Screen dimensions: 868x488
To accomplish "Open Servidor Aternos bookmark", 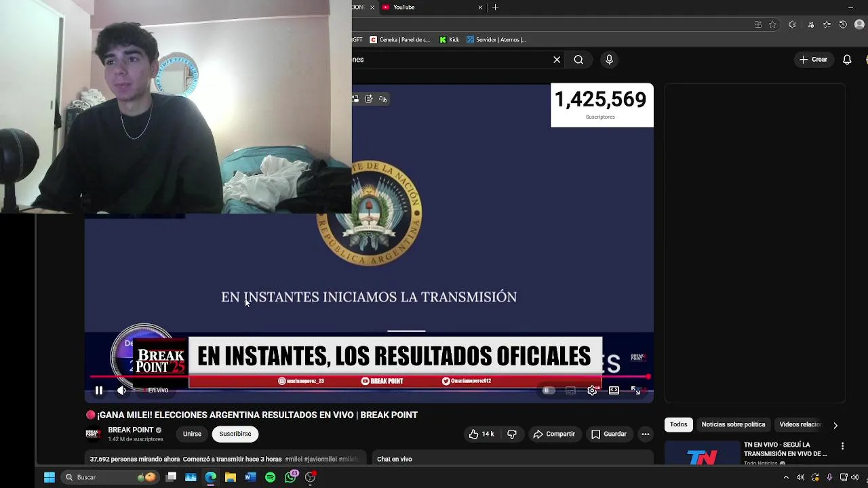I will click(496, 40).
